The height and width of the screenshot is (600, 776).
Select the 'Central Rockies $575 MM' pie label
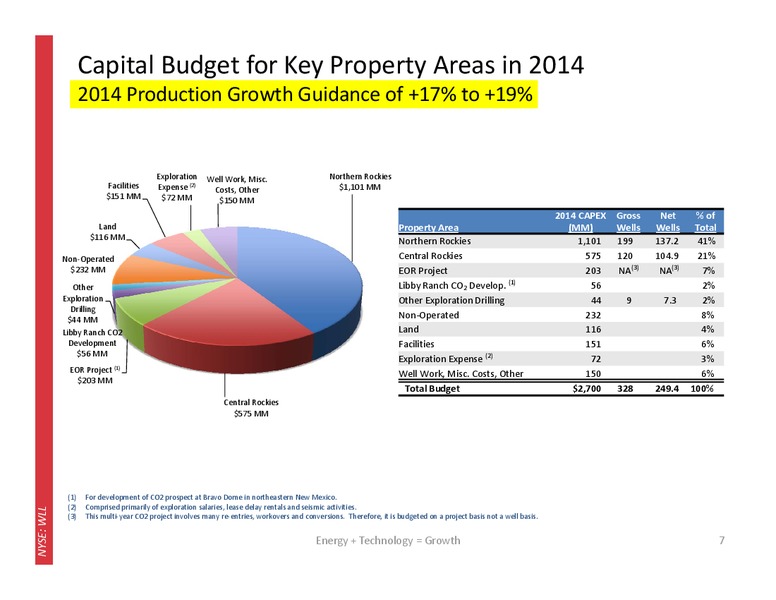click(x=251, y=408)
